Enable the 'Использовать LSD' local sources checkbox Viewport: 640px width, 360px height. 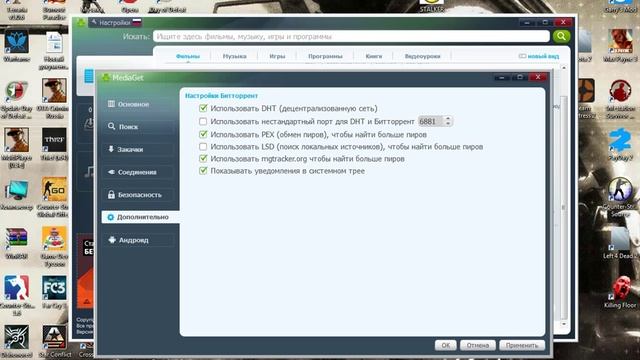(x=203, y=146)
